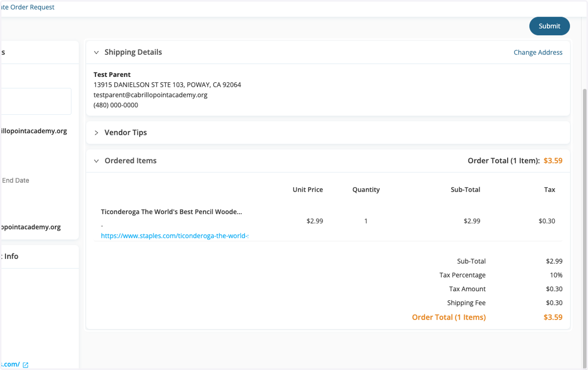Click the empty input box in left panel

(36, 101)
